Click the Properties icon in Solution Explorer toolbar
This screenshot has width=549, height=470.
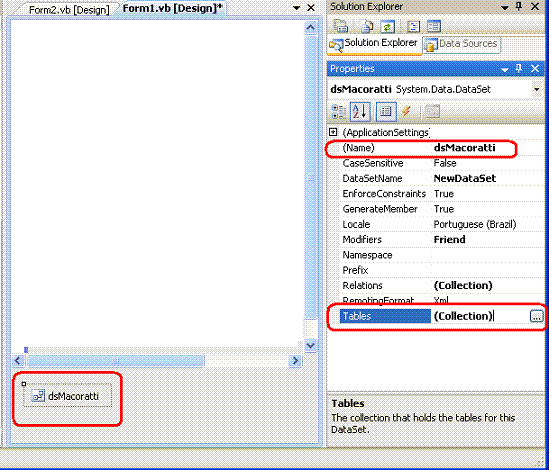pyautogui.click(x=340, y=27)
